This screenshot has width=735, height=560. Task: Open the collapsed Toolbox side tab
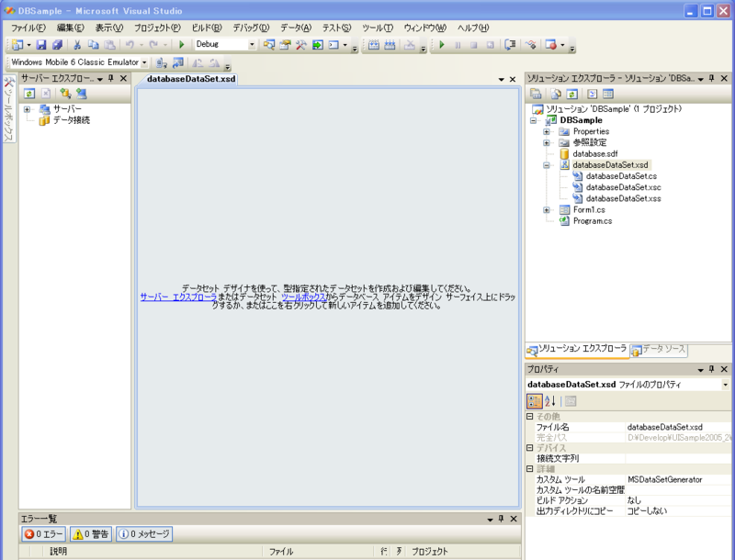point(9,108)
